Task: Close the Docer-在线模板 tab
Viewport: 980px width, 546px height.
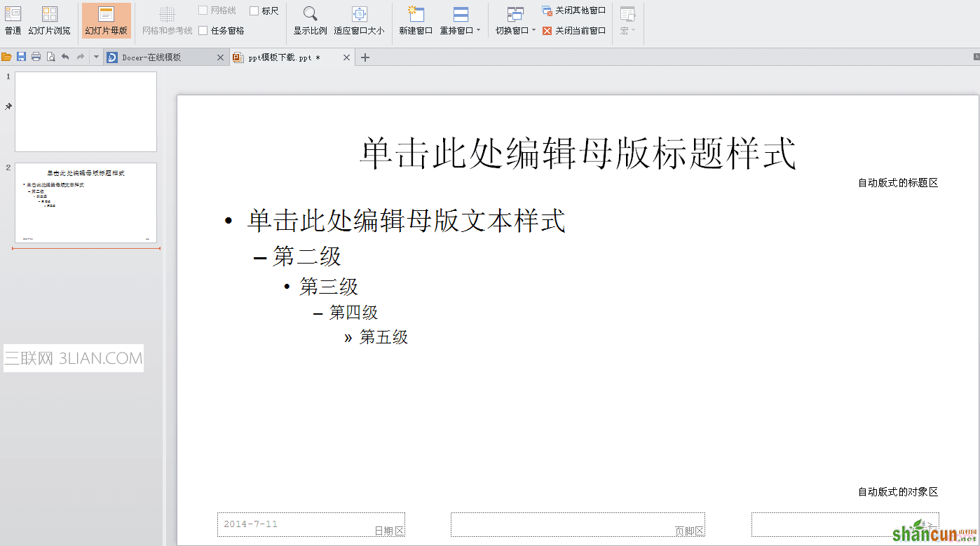Action: click(x=220, y=57)
